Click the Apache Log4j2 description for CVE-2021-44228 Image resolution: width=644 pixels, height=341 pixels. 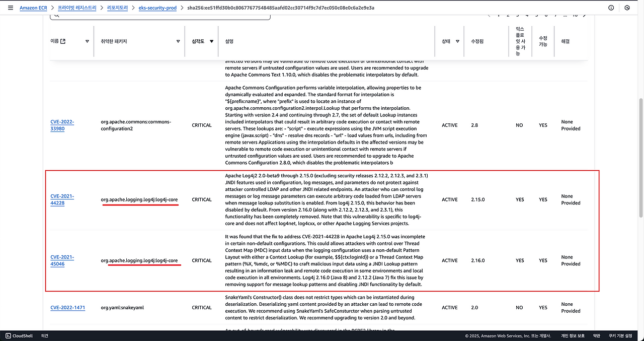pos(327,199)
